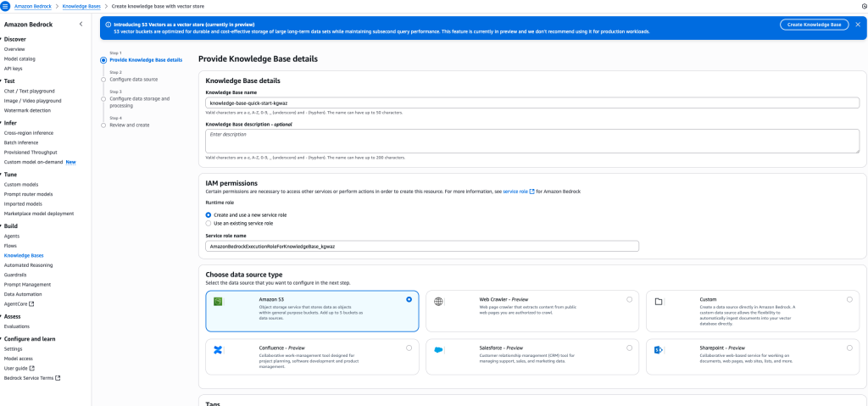Click the Service role name field

[422, 246]
